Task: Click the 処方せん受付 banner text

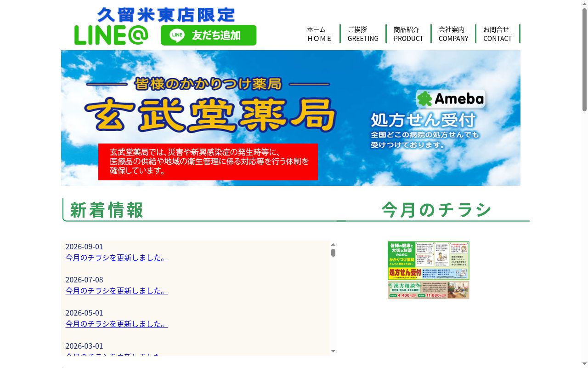Action: pos(423,120)
